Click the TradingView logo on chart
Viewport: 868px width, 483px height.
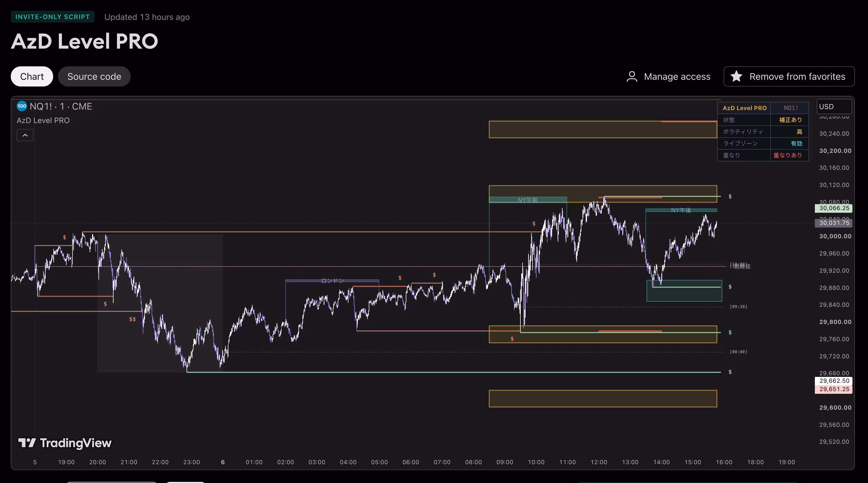[x=65, y=443]
